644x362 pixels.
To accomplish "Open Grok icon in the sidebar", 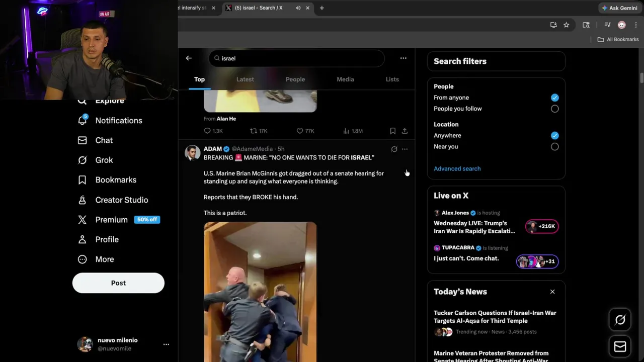I will tap(83, 160).
